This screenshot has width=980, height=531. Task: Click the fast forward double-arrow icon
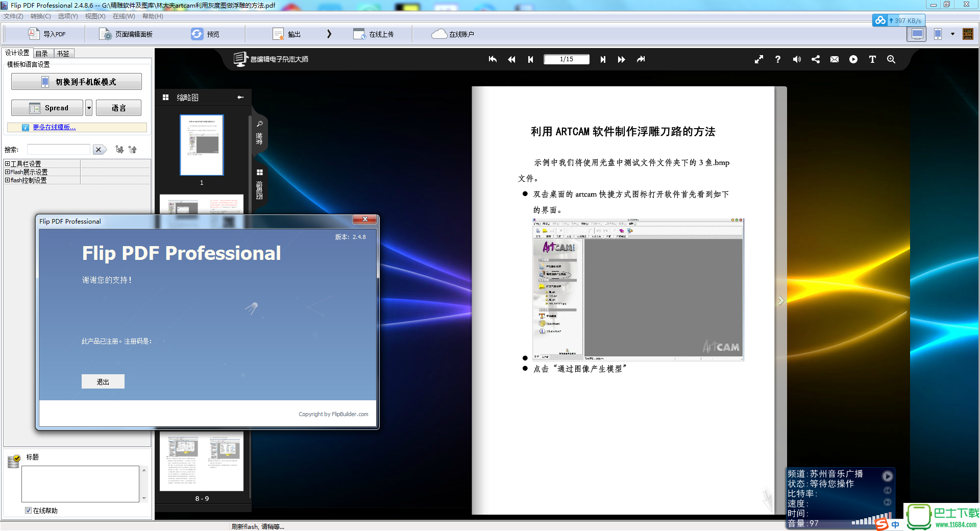[621, 59]
